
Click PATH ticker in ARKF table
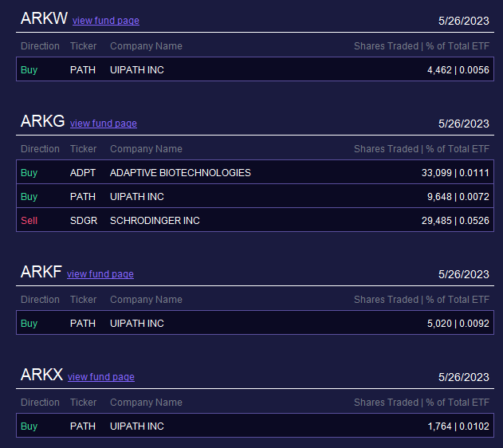83,324
